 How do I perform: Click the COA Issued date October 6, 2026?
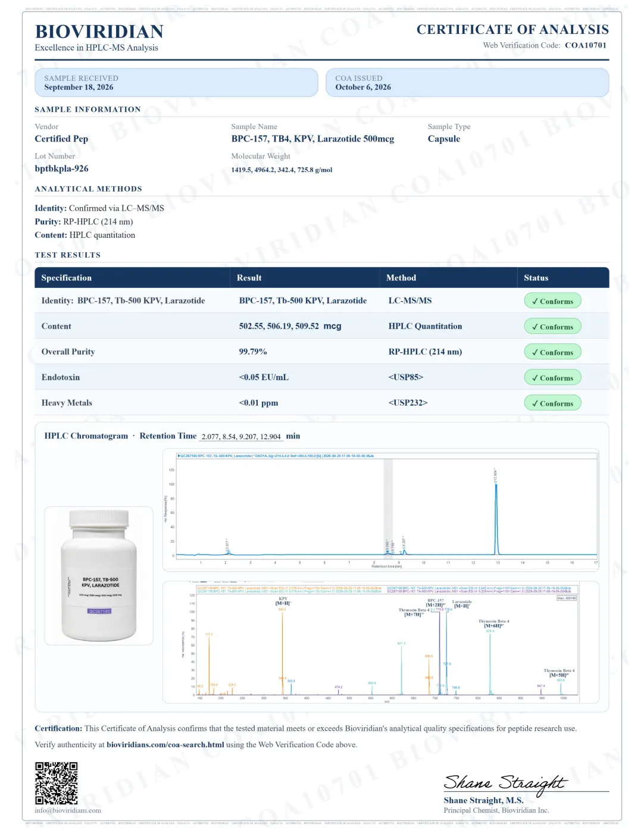363,87
